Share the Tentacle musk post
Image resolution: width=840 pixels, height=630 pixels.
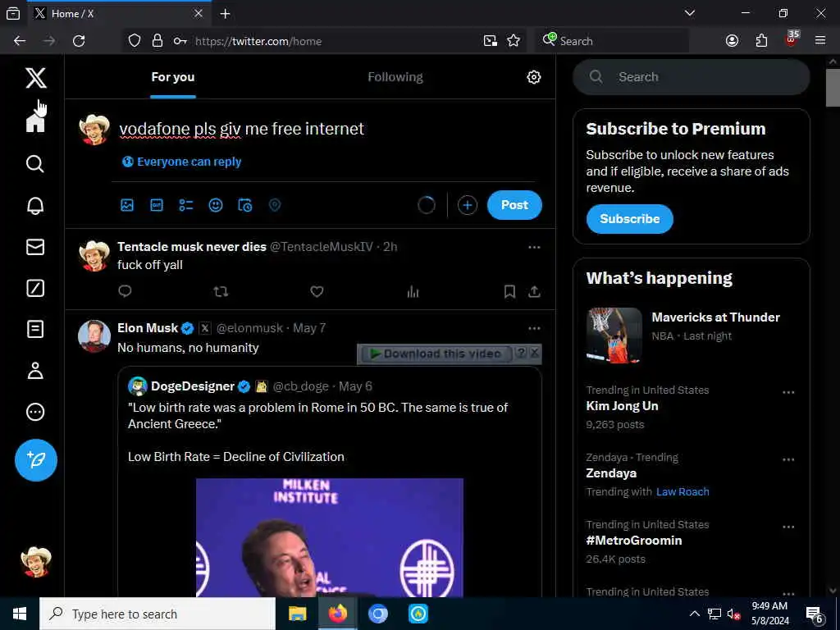[534, 291]
